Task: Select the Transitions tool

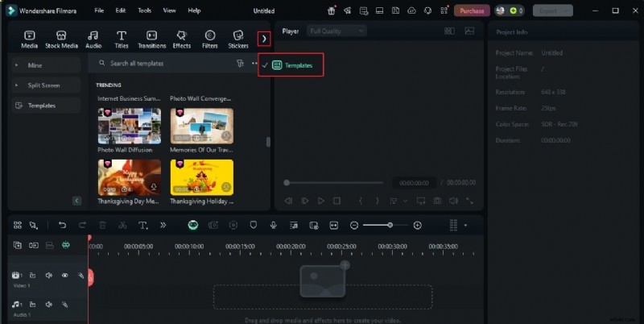Action: click(x=151, y=39)
